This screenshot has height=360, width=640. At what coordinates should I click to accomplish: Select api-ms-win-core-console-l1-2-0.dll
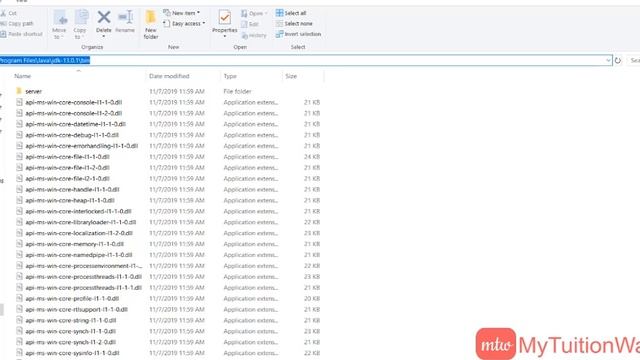pyautogui.click(x=73, y=113)
